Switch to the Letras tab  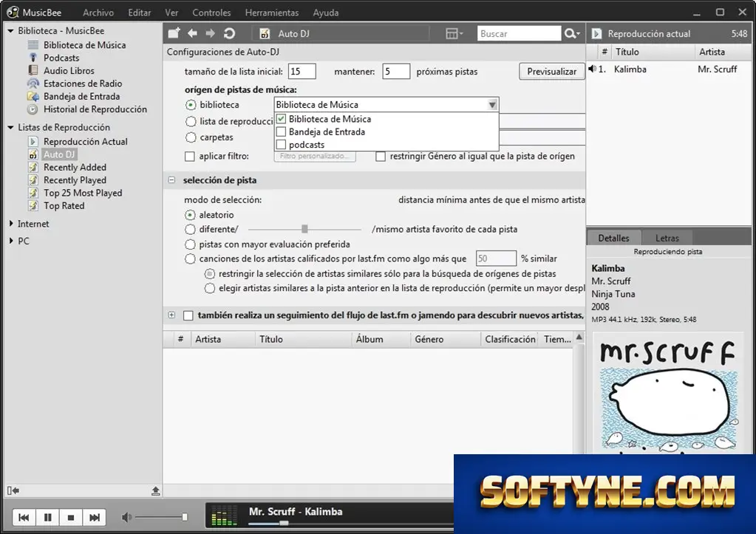667,238
